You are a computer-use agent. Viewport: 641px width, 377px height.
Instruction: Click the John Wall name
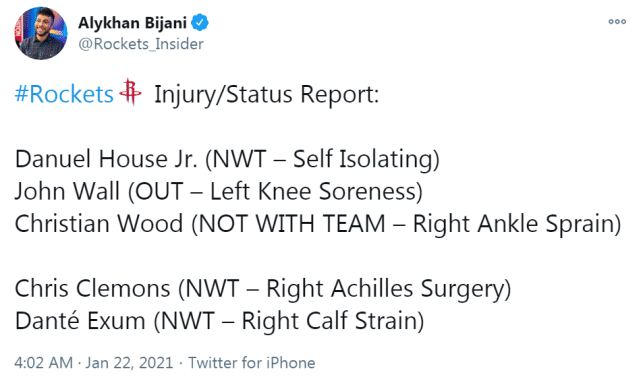coord(67,191)
